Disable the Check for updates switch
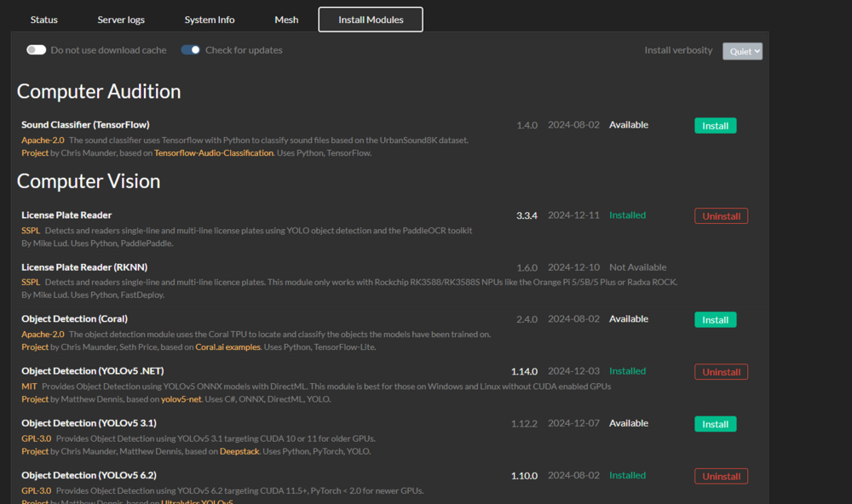 click(190, 50)
